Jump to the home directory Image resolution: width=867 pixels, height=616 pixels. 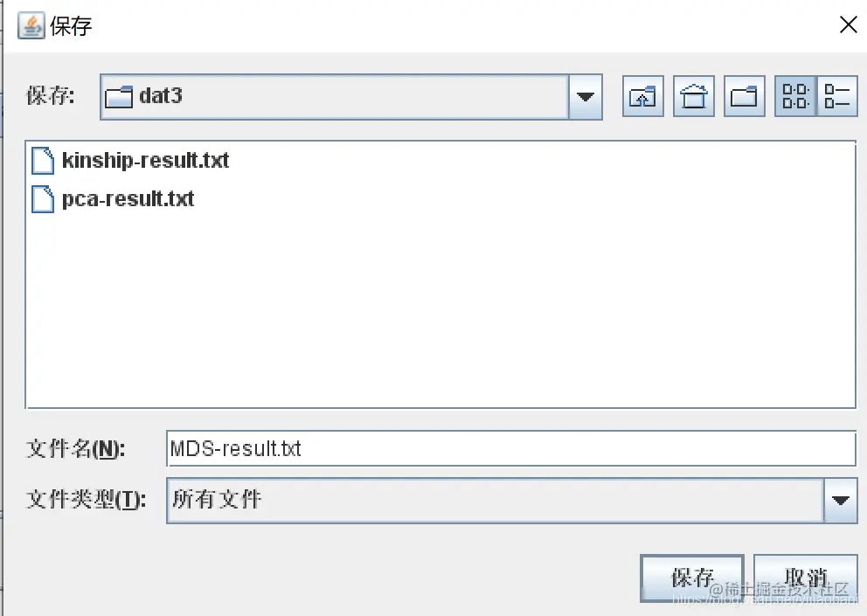(x=693, y=96)
